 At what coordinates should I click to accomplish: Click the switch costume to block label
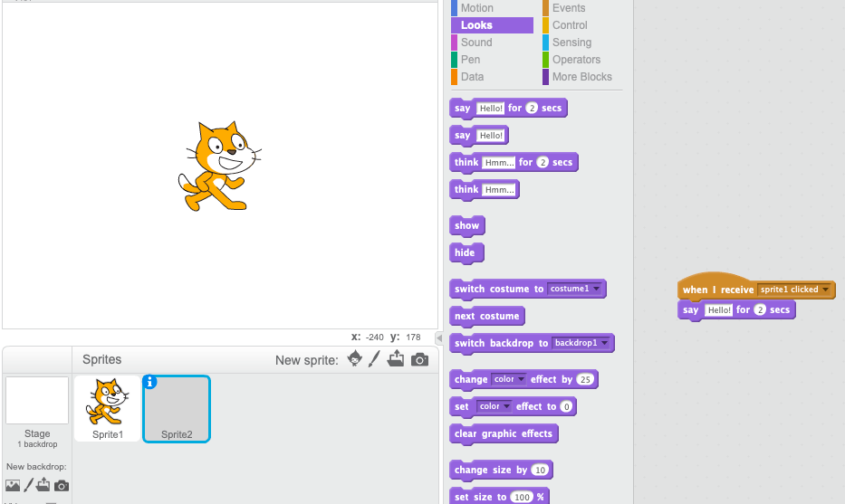coord(498,290)
